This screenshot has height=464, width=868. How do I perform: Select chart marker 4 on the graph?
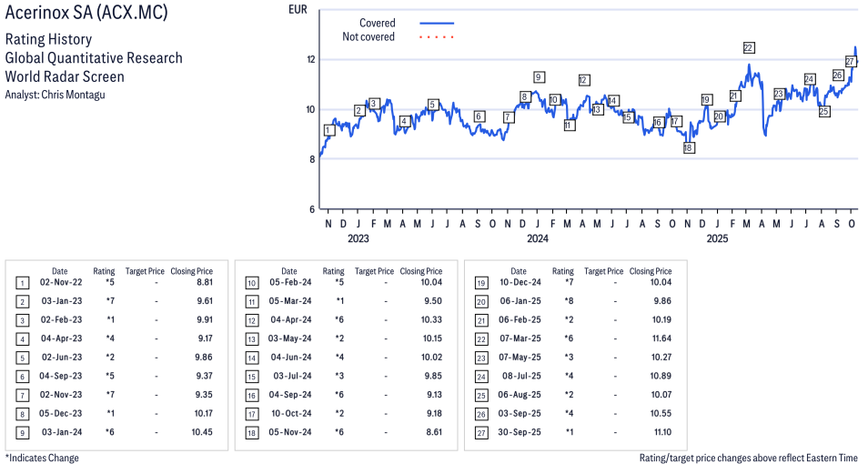tap(404, 121)
